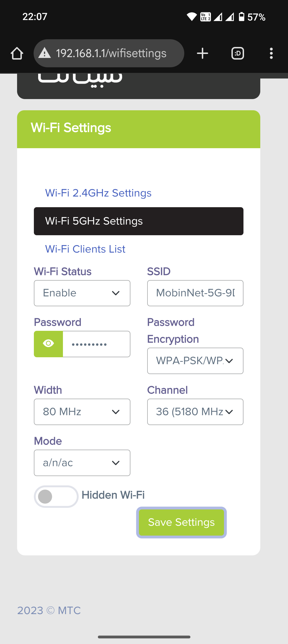Open the Width dropdown showing 80 MHz
The width and height of the screenshot is (288, 644).
(82, 411)
